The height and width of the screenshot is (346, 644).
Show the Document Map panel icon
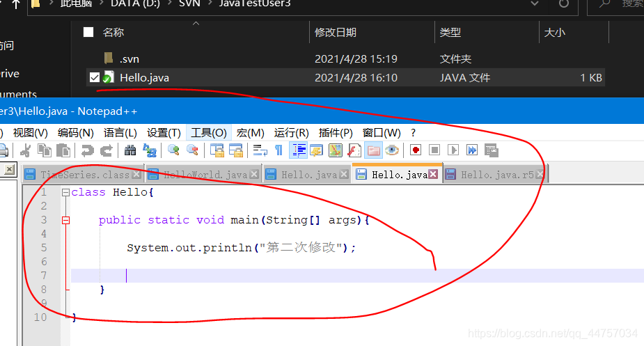tap(335, 150)
